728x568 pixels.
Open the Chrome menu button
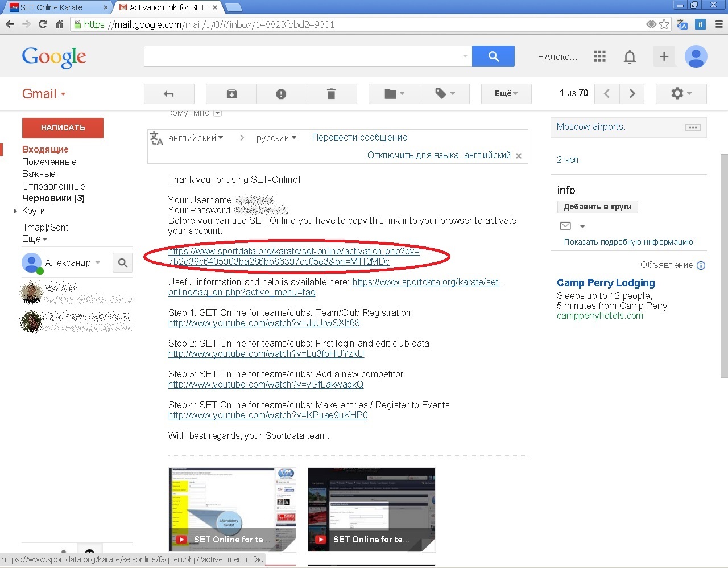click(719, 24)
